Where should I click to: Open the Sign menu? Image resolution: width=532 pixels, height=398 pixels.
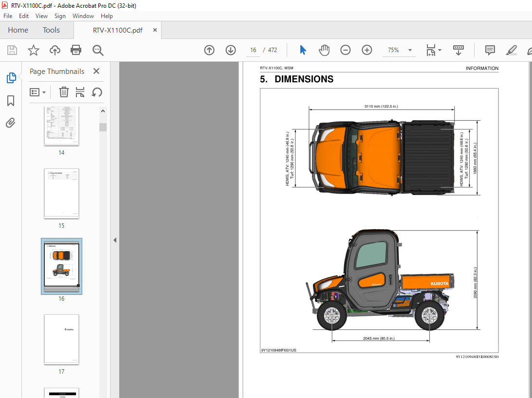tap(60, 16)
